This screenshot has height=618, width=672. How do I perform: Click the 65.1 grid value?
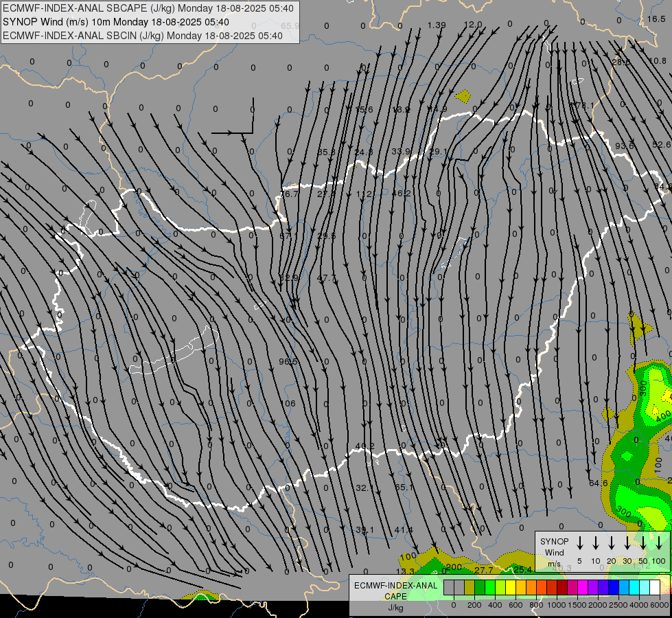point(404,488)
